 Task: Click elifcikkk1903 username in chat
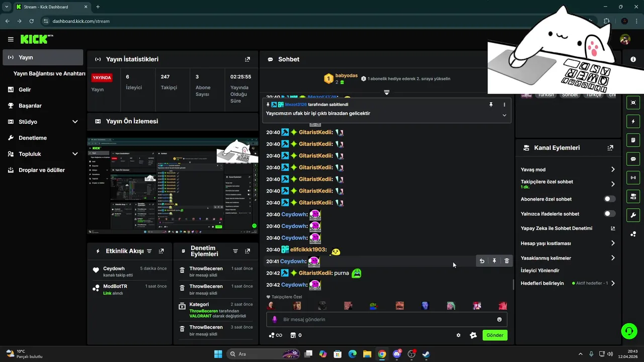point(308,249)
